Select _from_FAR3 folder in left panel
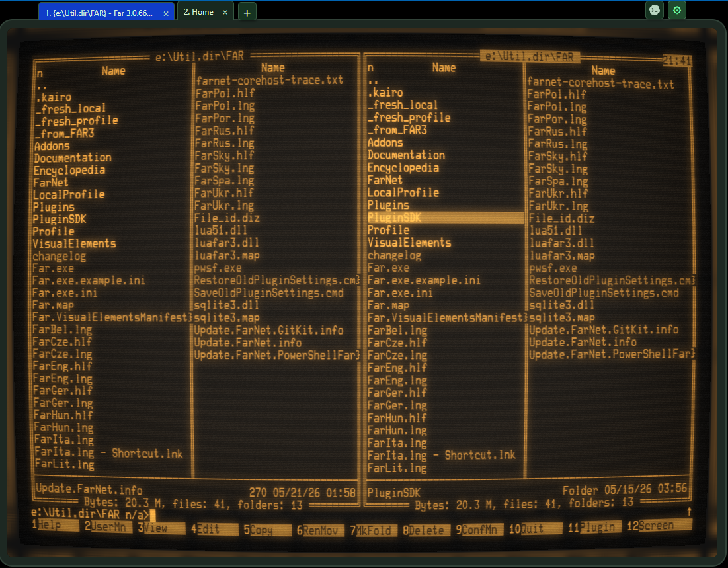Screen dimensions: 728x568 [x=65, y=134]
